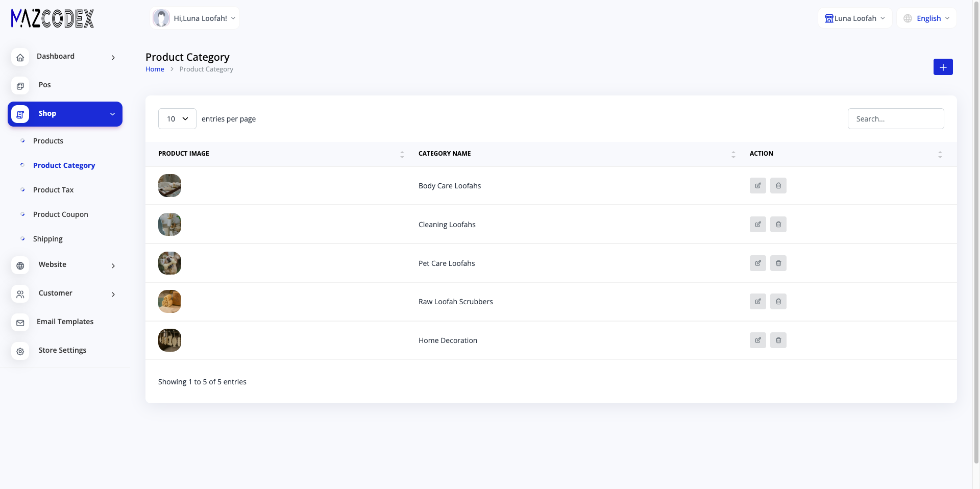Image resolution: width=980 pixels, height=489 pixels.
Task: Open Email Templates from the sidebar
Action: click(x=65, y=322)
